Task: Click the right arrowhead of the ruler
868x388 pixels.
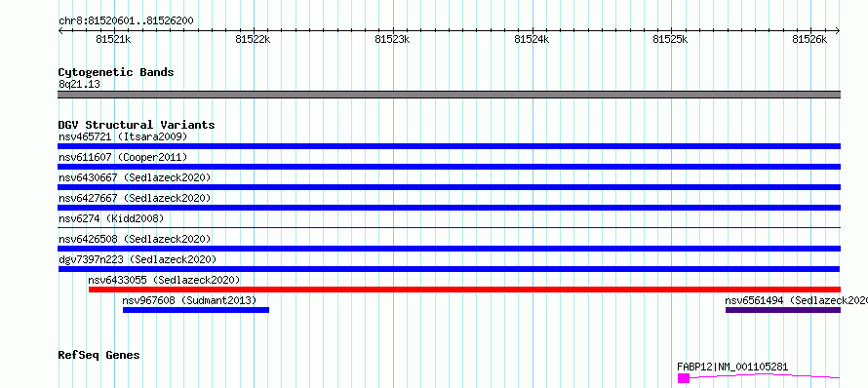Action: click(x=838, y=31)
